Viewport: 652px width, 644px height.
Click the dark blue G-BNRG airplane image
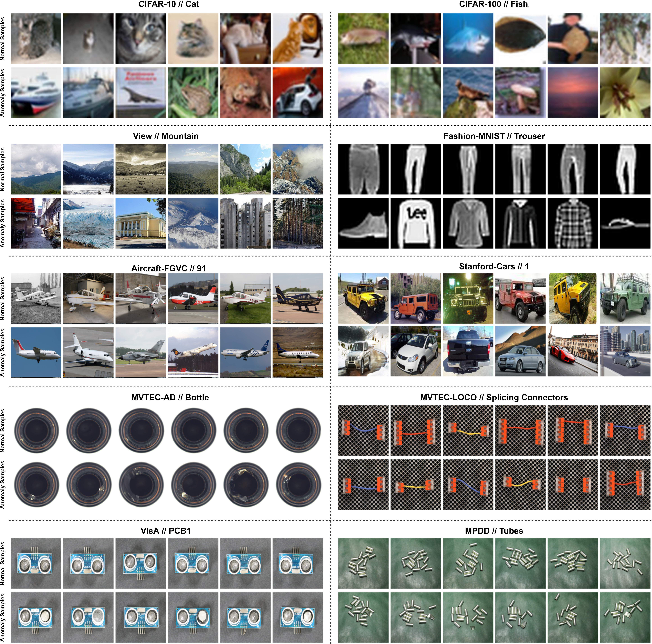pos(298,299)
